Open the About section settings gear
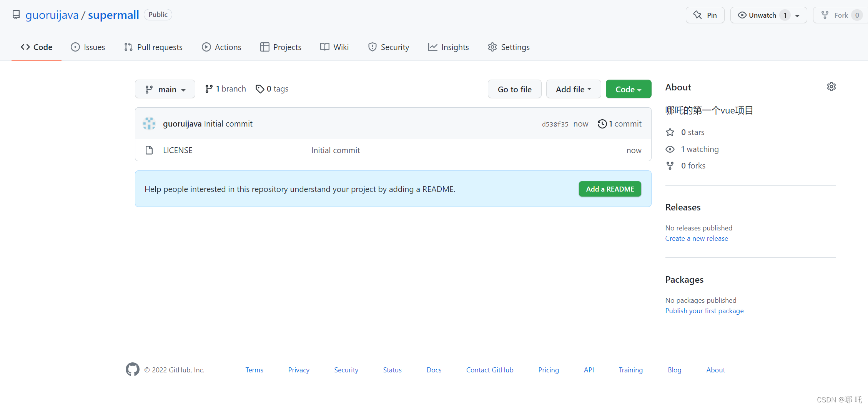Image resolution: width=868 pixels, height=407 pixels. [831, 87]
